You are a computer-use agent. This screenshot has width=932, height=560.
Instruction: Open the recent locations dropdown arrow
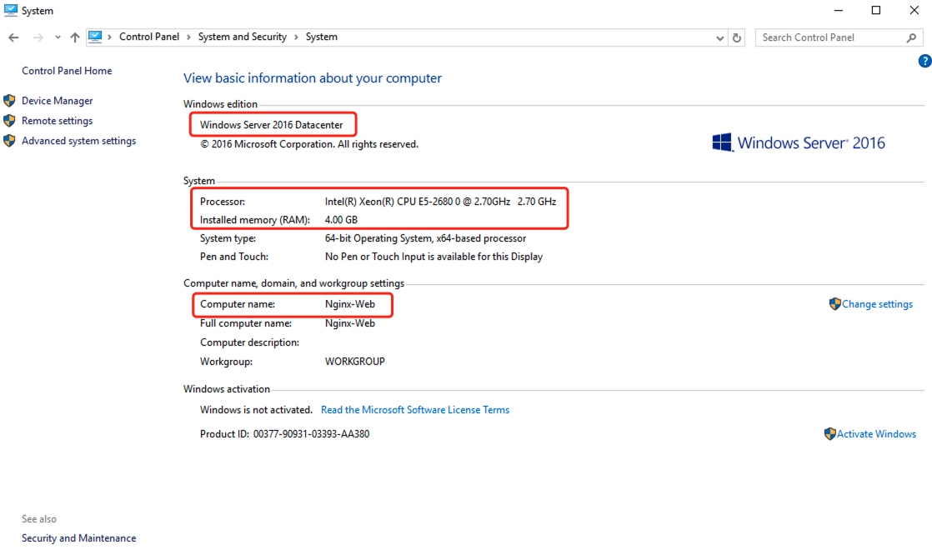(x=58, y=37)
